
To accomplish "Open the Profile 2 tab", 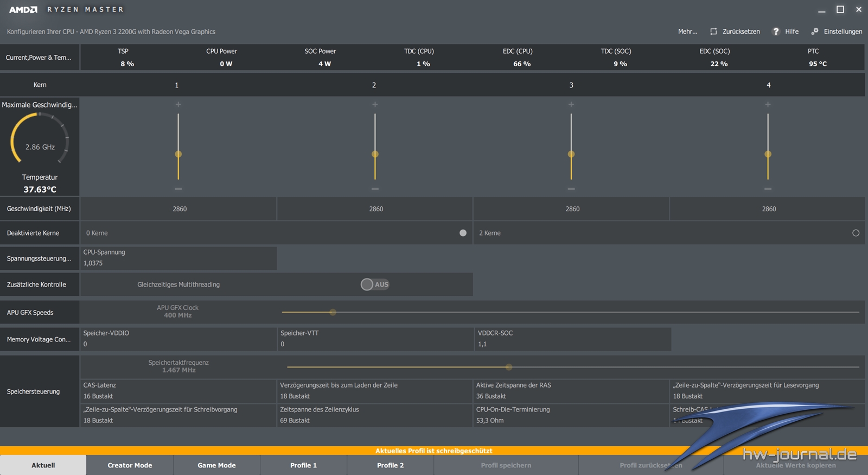I will pos(390,465).
